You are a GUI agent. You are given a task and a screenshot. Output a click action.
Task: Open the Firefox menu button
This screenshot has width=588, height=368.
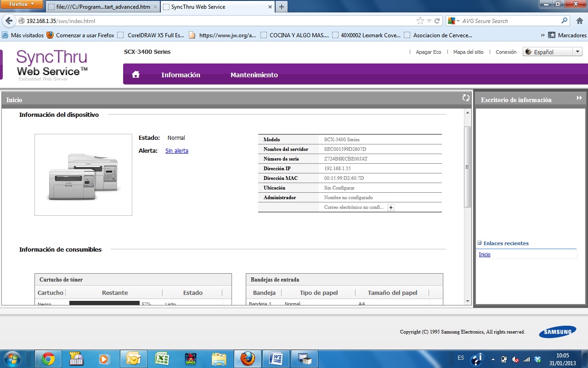pos(22,4)
